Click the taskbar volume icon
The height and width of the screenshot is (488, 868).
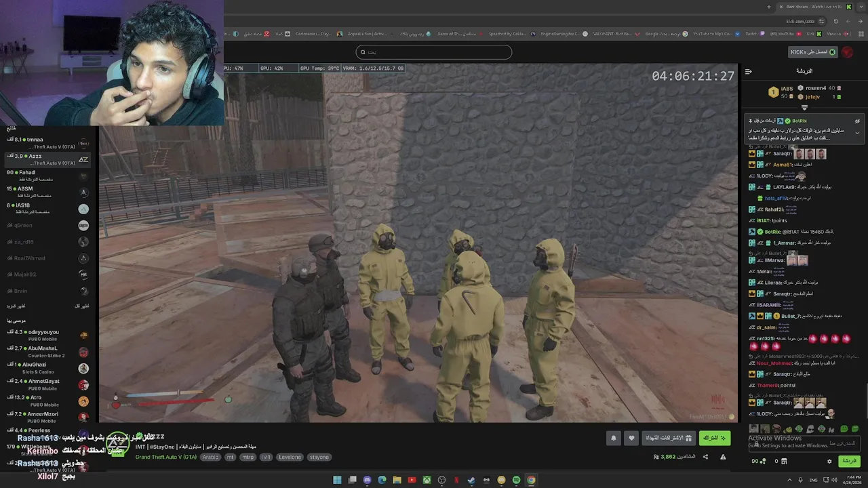[x=834, y=480]
